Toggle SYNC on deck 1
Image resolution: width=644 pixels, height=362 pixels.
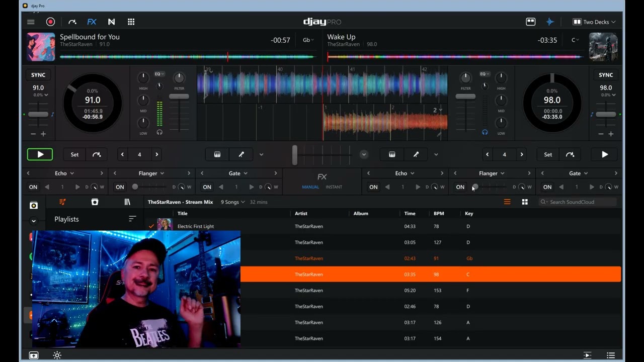click(x=38, y=75)
